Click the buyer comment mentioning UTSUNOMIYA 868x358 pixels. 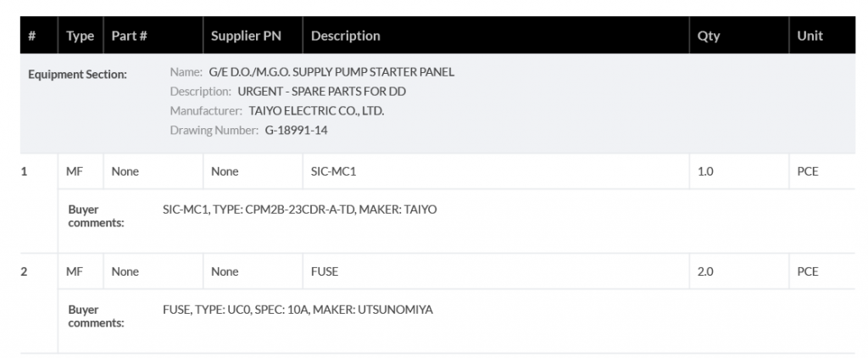[x=298, y=310]
